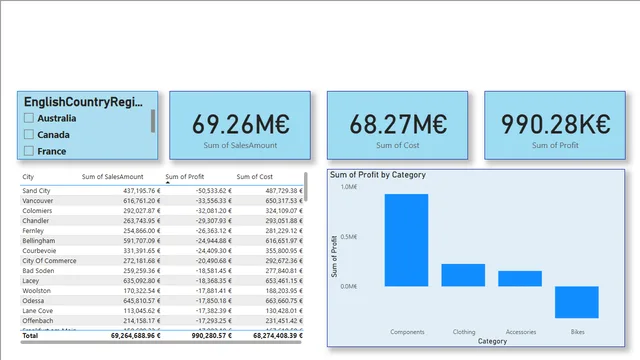Click the 0.5M€ y-axis tick label
Viewport: 640px width, 360px height.
[x=349, y=237]
